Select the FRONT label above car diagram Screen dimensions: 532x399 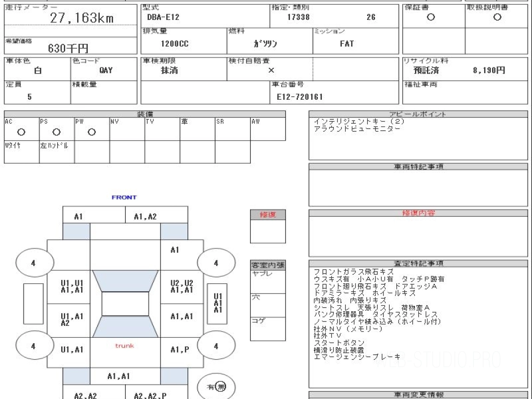[x=124, y=197]
